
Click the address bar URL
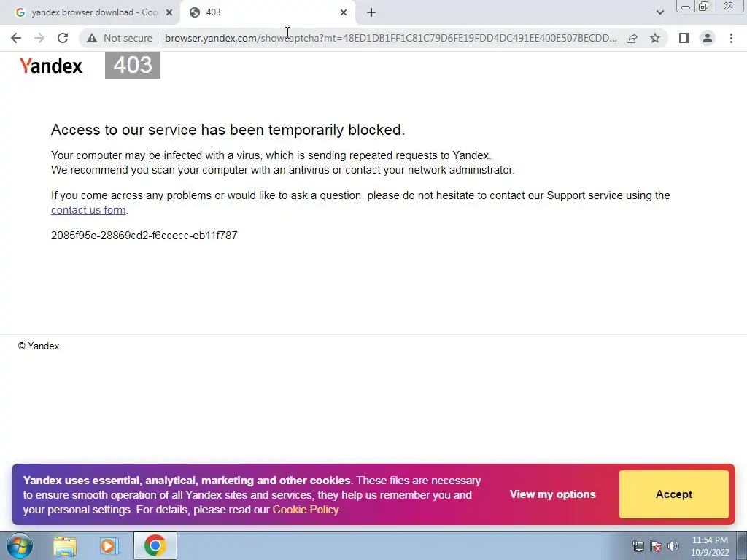(x=391, y=38)
